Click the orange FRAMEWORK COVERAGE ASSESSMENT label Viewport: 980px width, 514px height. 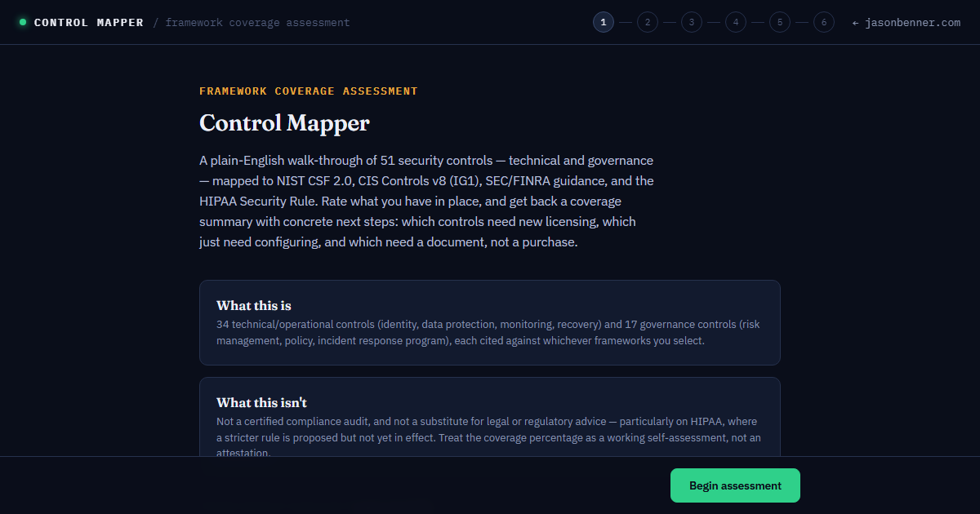pos(309,91)
